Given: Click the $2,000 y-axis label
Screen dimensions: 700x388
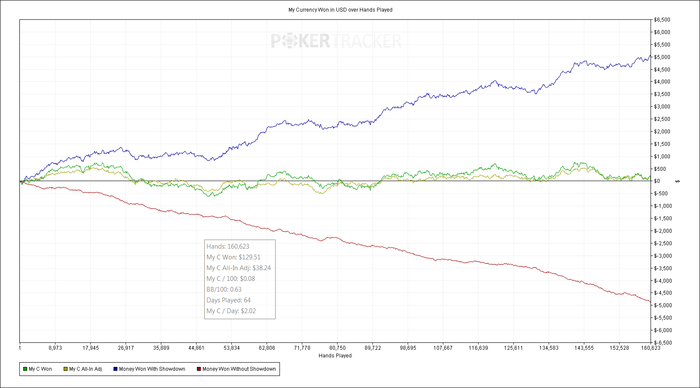Looking at the screenshot, I should pos(662,132).
